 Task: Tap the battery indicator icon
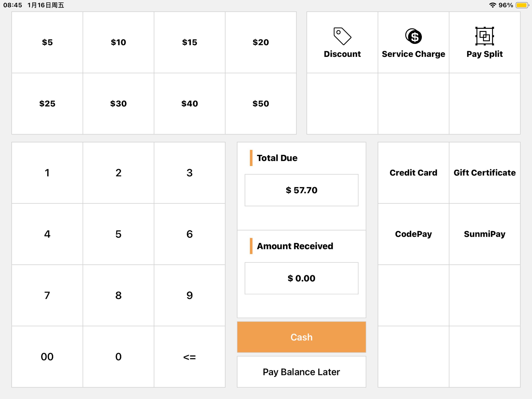(x=522, y=5)
